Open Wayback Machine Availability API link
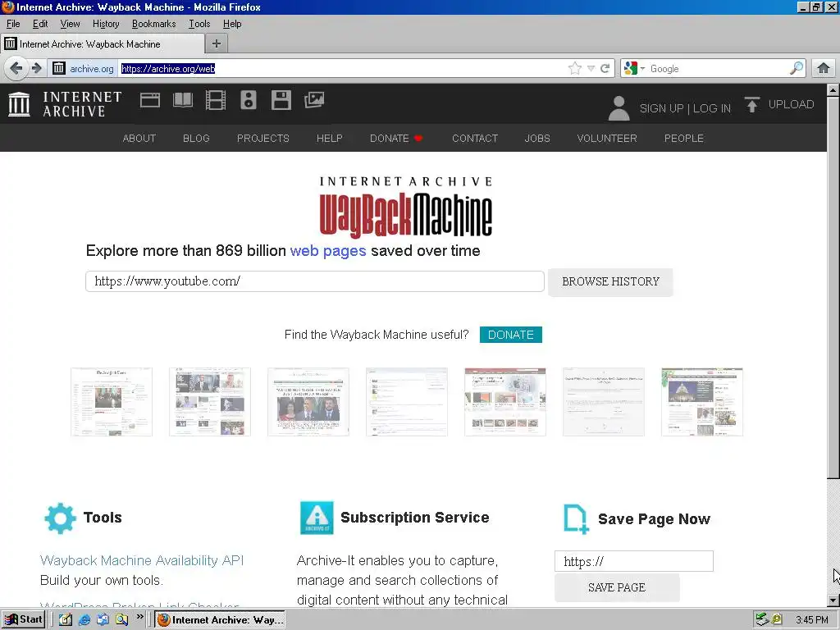This screenshot has height=630, width=840. (x=142, y=560)
